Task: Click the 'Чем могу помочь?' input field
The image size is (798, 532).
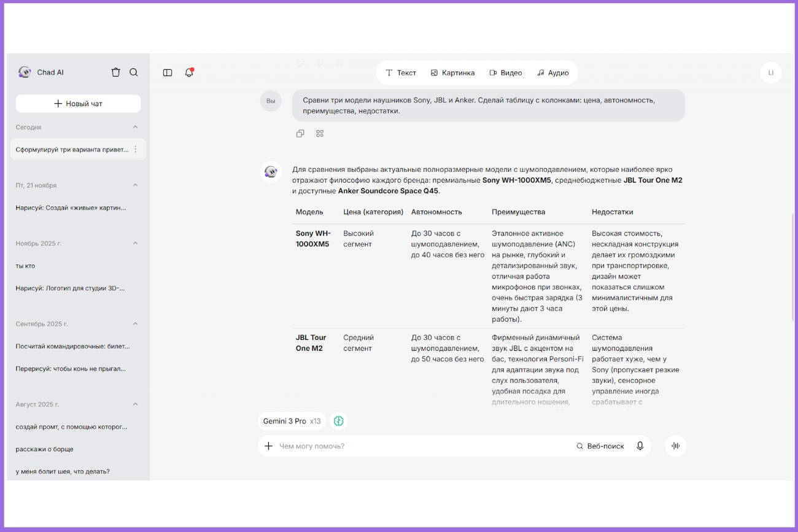Action: pos(424,446)
